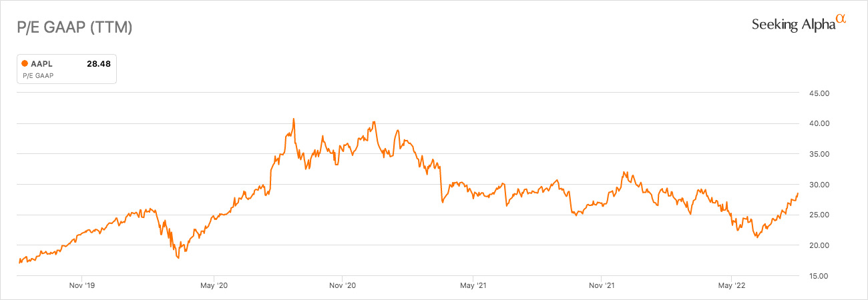868x300 pixels.
Task: Click the 40.00 y-axis label
Action: point(818,123)
